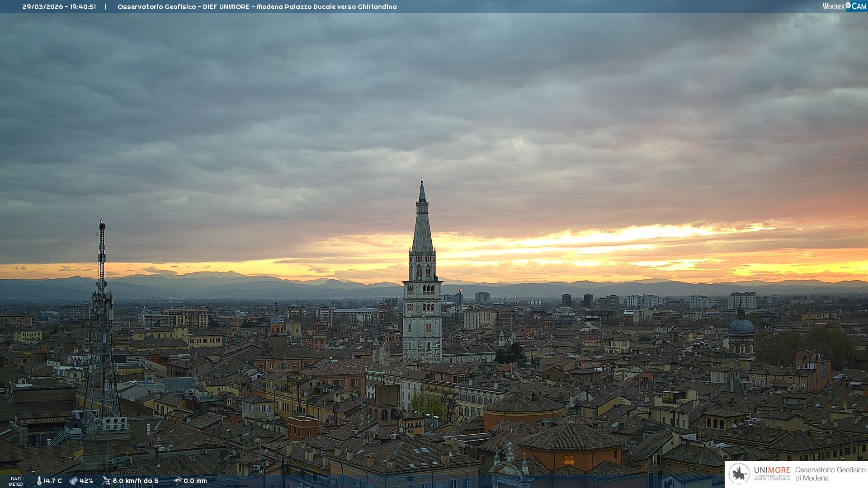Click the WEATHER word in the top-right logo

tap(833, 6)
